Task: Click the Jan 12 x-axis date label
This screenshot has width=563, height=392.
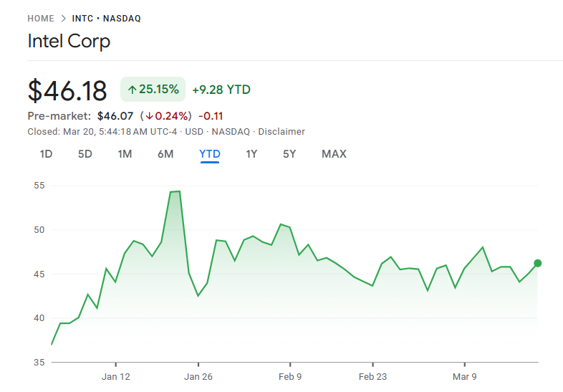Action: [x=116, y=377]
